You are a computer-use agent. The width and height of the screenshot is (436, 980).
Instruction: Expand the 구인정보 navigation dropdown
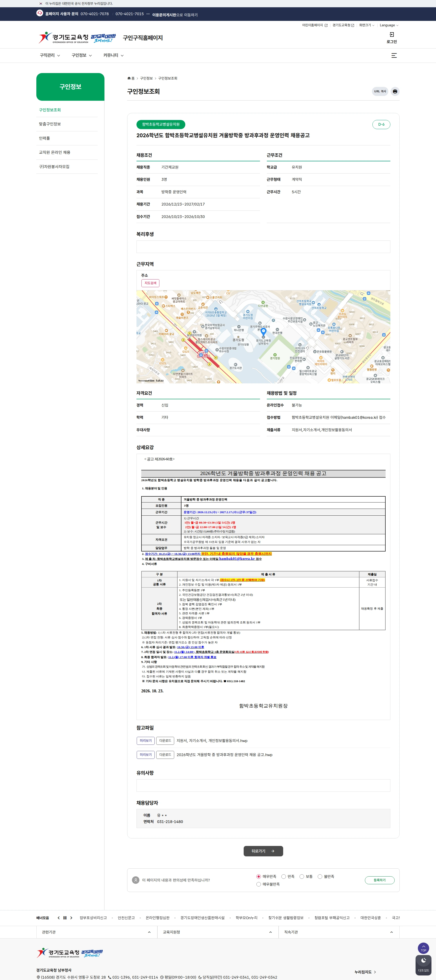(82, 56)
